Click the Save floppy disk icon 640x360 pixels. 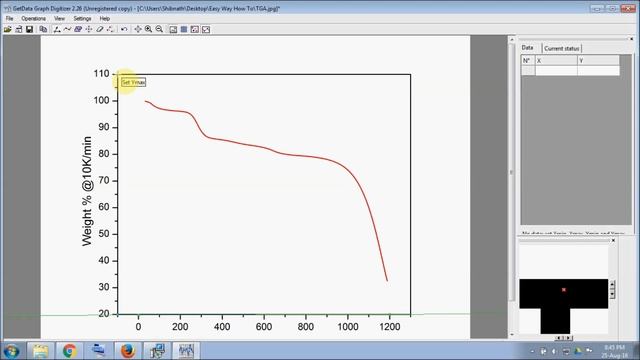click(x=29, y=29)
